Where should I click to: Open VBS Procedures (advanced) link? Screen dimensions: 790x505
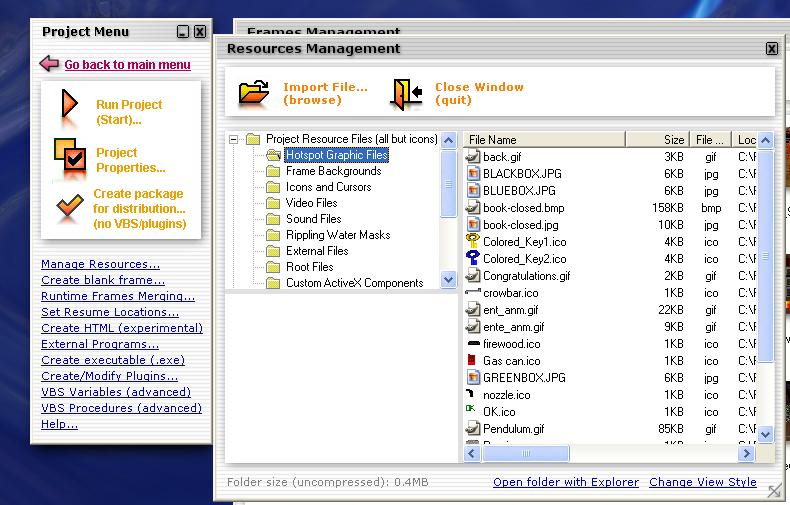click(121, 408)
